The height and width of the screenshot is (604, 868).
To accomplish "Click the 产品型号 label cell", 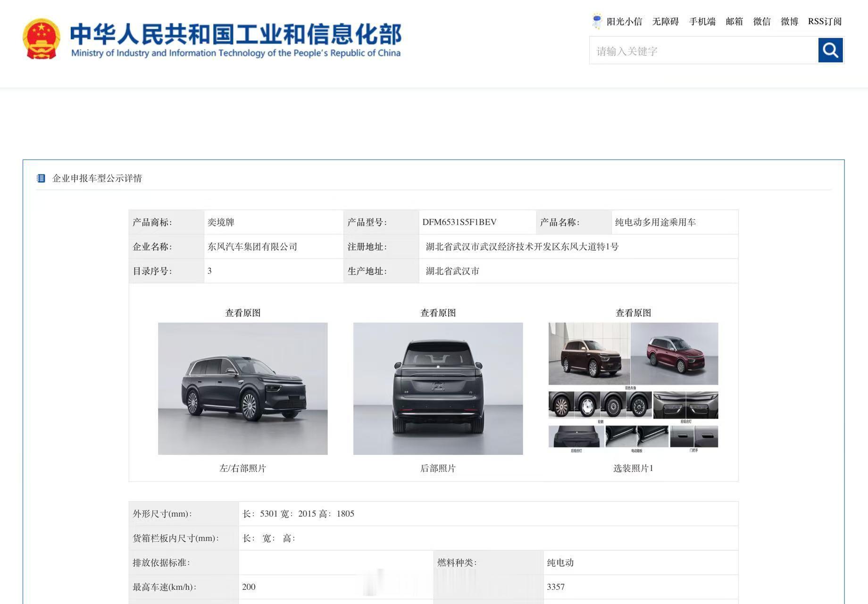I will pos(381,222).
